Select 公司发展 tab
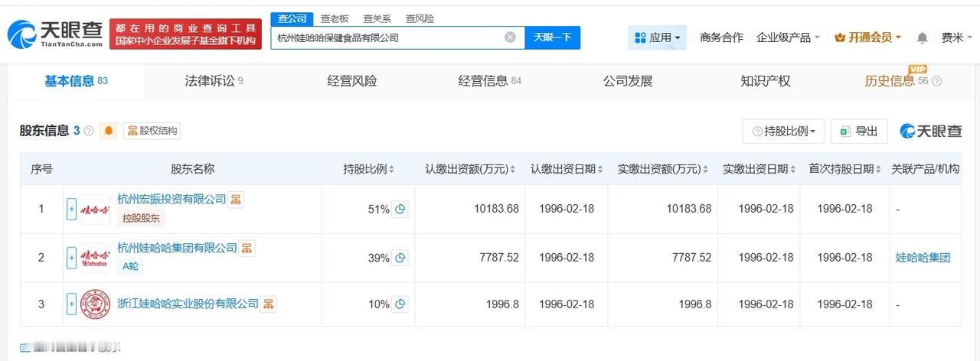Screen dimensions: 980x361 coord(628,81)
